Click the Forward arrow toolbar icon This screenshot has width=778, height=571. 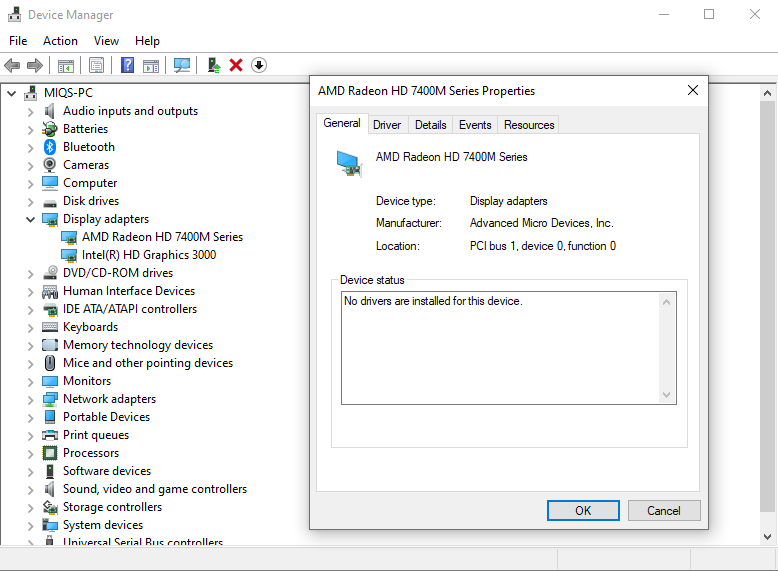tap(35, 65)
